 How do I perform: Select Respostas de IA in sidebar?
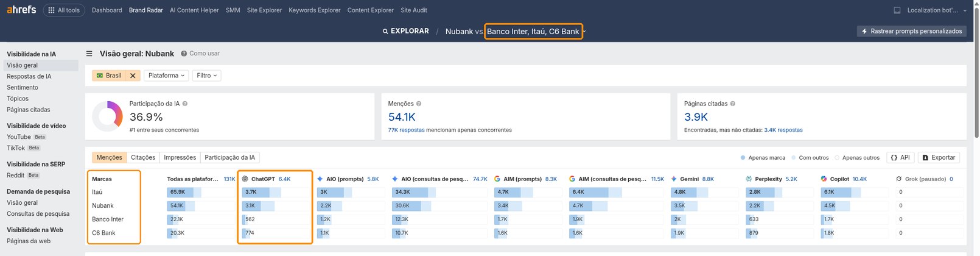pos(29,76)
